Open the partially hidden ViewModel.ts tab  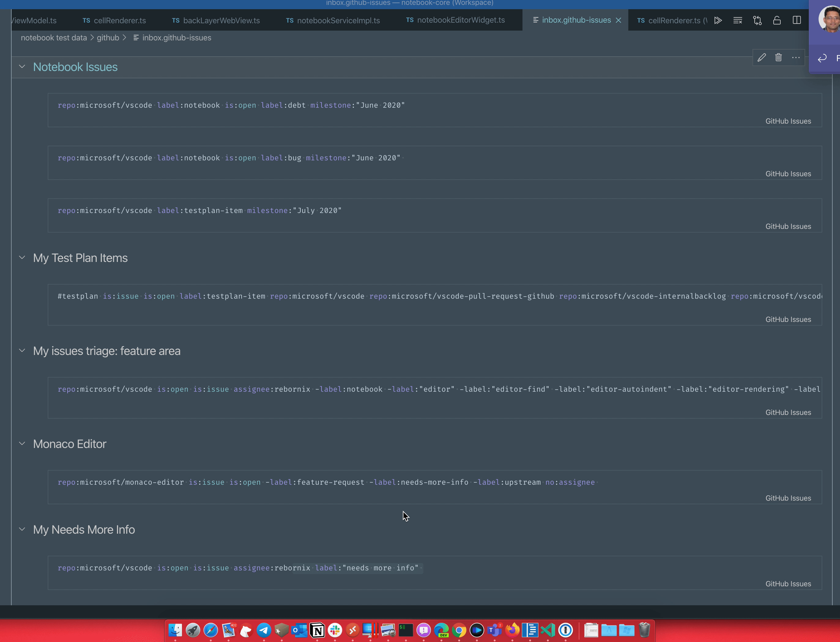click(x=34, y=21)
